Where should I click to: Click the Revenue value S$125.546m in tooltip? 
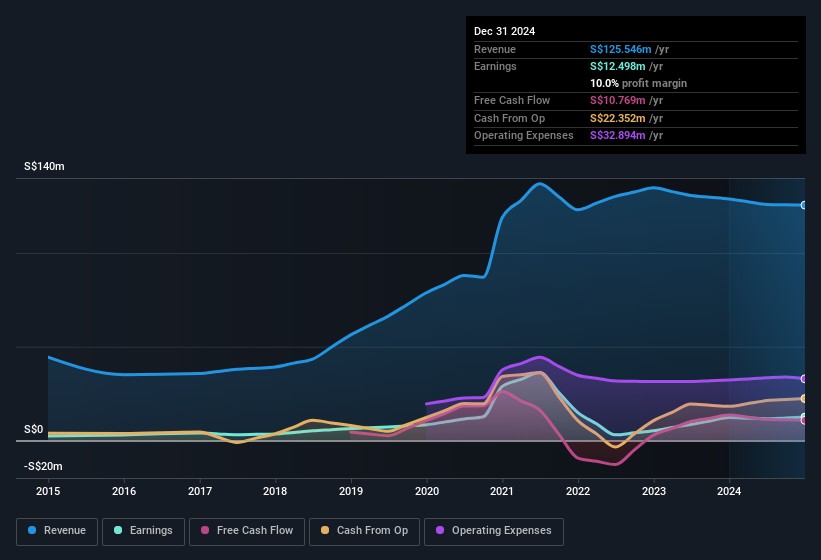click(x=626, y=49)
